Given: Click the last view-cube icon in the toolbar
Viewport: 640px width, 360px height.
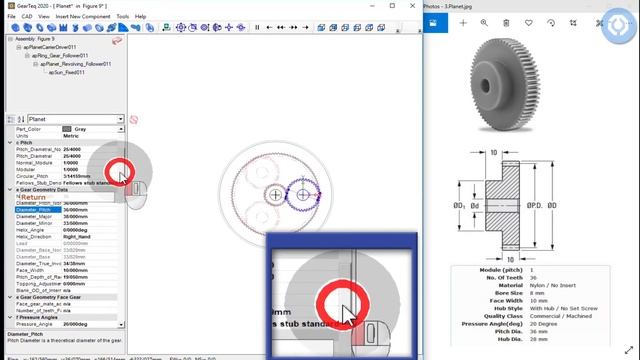Looking at the screenshot, I should 381,28.
